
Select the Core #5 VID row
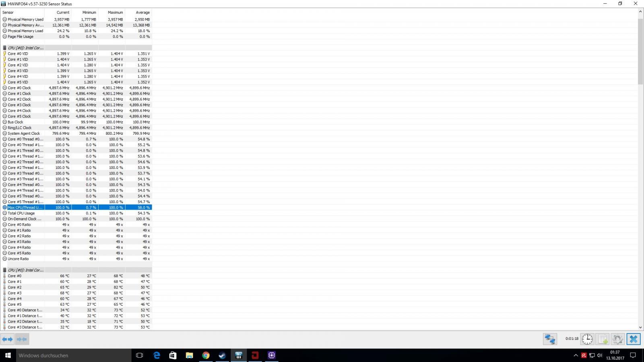[x=76, y=82]
